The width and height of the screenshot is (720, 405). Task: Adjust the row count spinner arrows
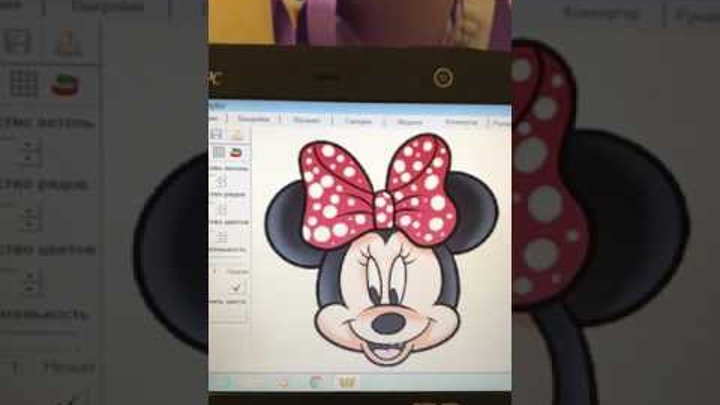point(222,209)
